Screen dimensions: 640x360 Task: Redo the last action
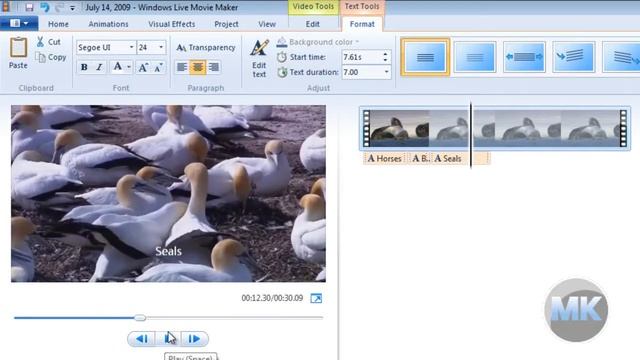pos(59,7)
